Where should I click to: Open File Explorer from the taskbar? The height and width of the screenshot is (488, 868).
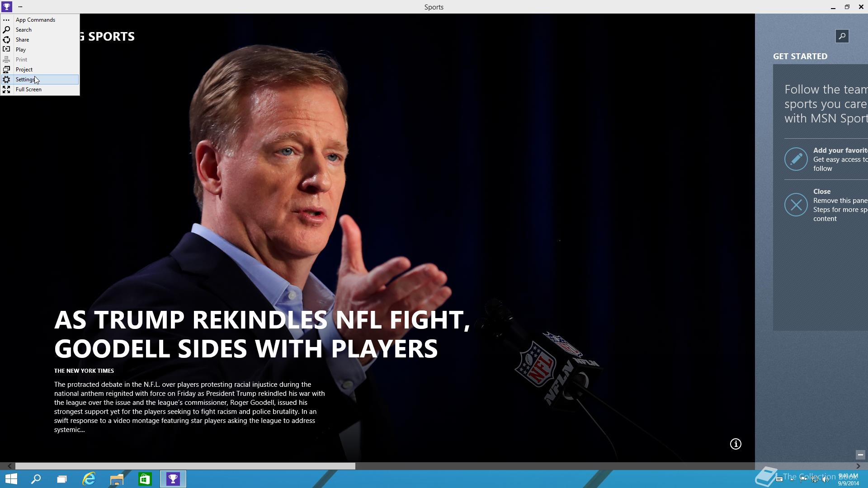(x=117, y=479)
